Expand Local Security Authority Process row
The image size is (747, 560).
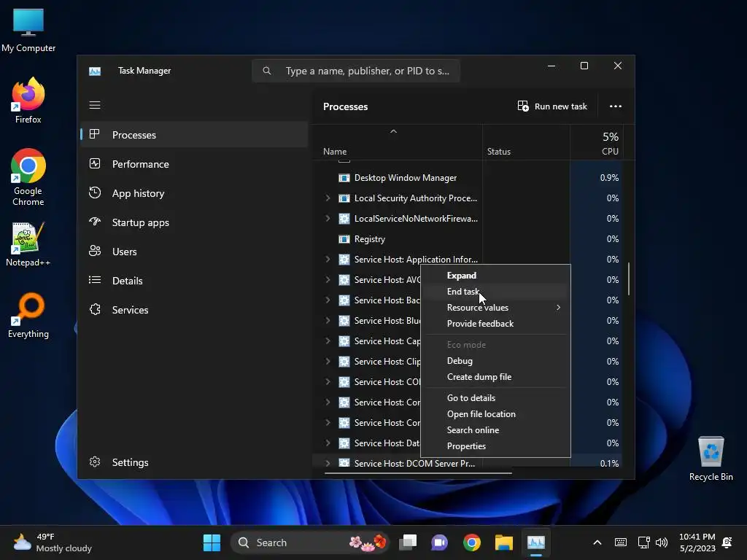pos(328,198)
